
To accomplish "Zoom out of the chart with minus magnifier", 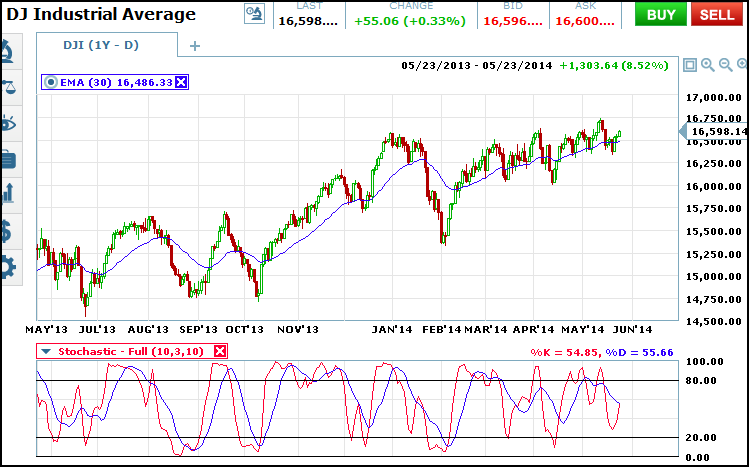I will coord(726,65).
